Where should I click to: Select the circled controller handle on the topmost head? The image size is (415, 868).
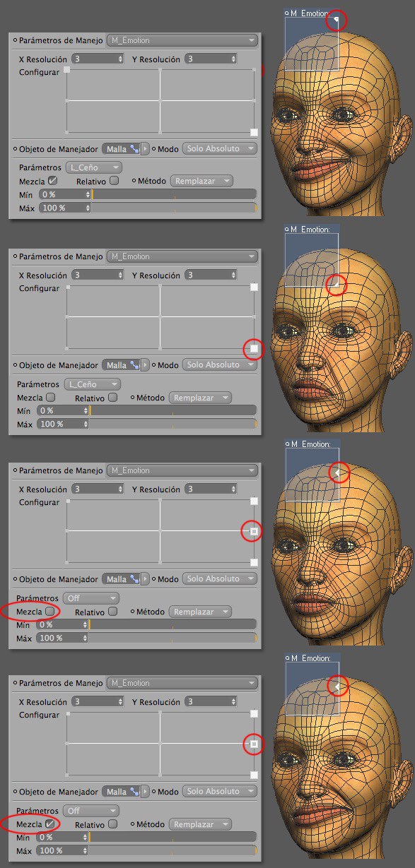pyautogui.click(x=337, y=21)
